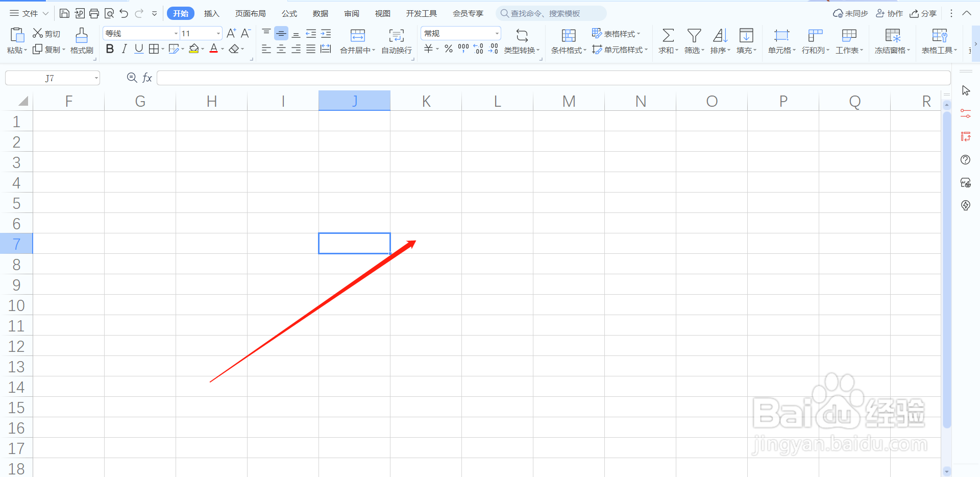Switch to the 视图 View tab

click(382, 13)
